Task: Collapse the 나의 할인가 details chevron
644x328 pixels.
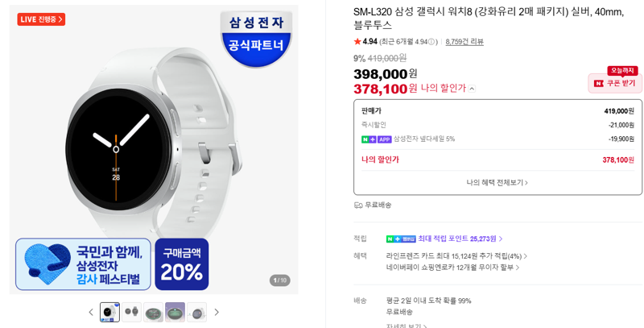Action: (x=472, y=89)
